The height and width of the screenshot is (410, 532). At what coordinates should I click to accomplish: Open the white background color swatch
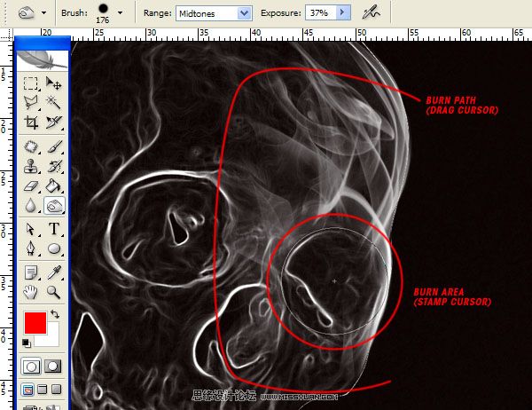(x=51, y=338)
